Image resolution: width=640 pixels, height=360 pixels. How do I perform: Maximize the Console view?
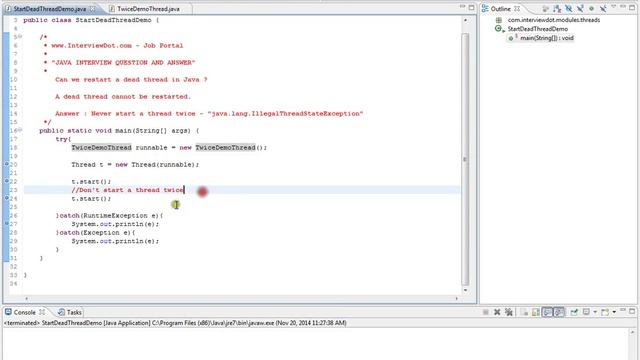pyautogui.click(x=632, y=311)
